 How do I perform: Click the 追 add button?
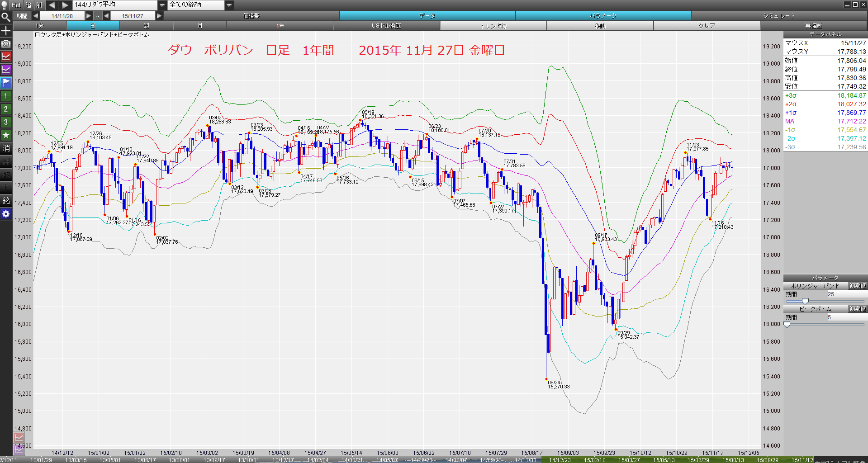pos(28,5)
